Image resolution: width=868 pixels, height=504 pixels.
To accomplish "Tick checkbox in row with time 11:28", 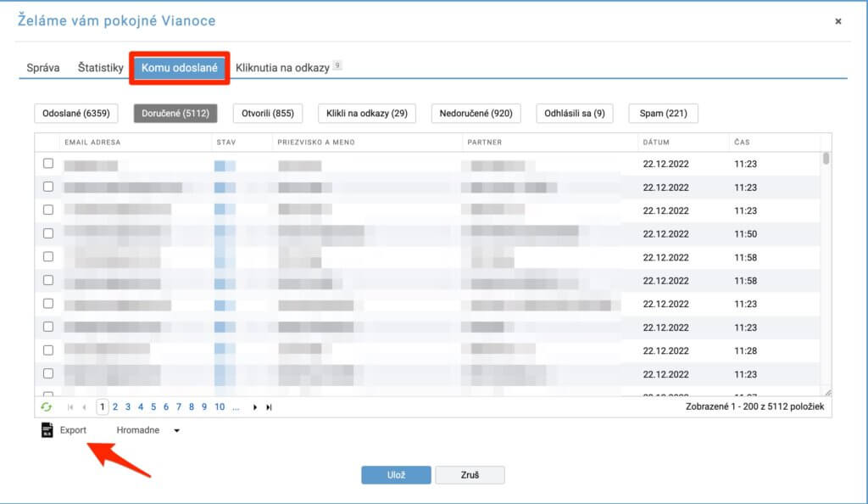I will pos(48,350).
